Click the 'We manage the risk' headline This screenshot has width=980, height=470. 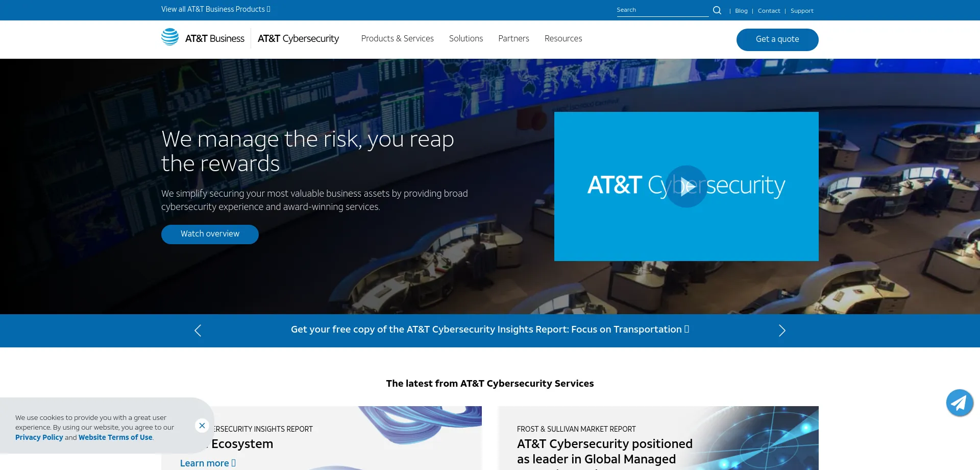[308, 151]
